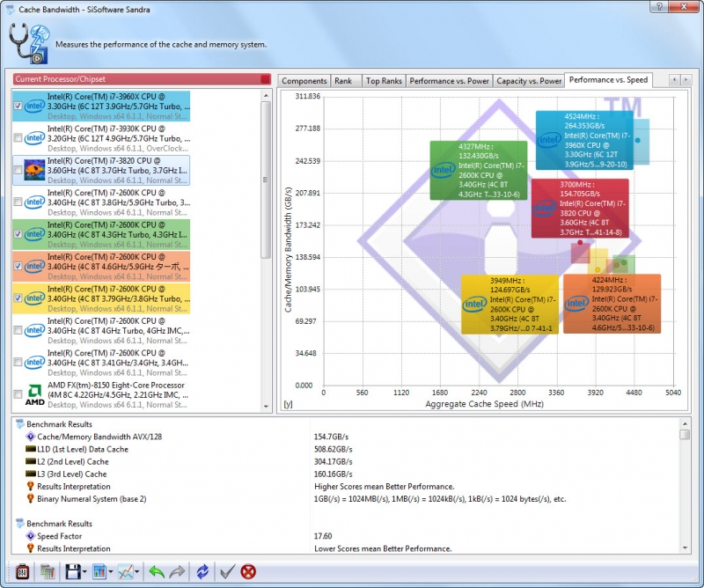Switch to the Components tab
The image size is (704, 588).
coord(304,81)
